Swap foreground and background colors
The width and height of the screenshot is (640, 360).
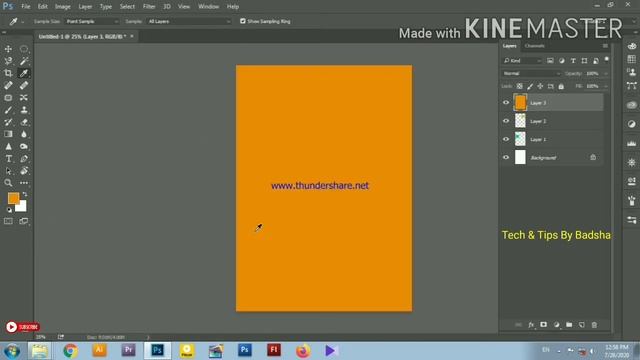coord(25,195)
